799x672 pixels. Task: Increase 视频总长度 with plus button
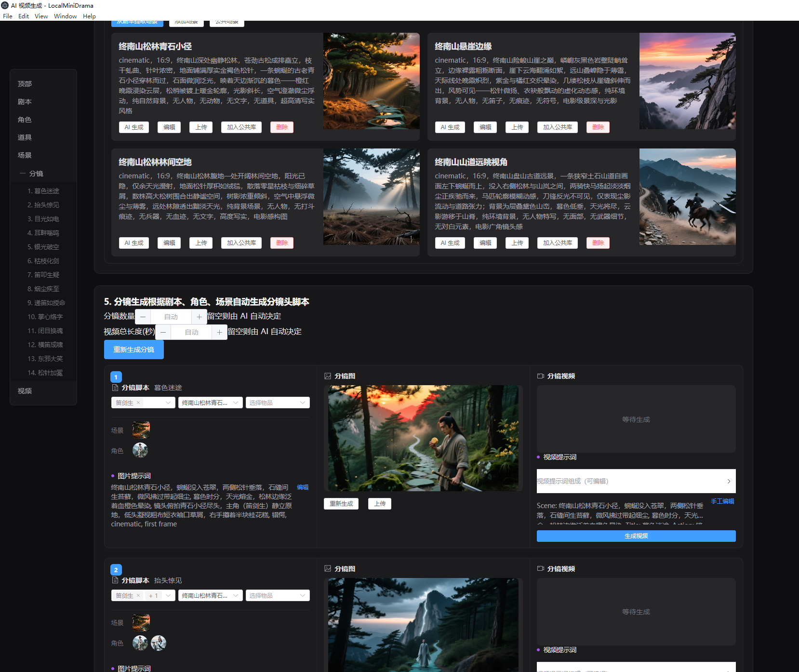219,332
